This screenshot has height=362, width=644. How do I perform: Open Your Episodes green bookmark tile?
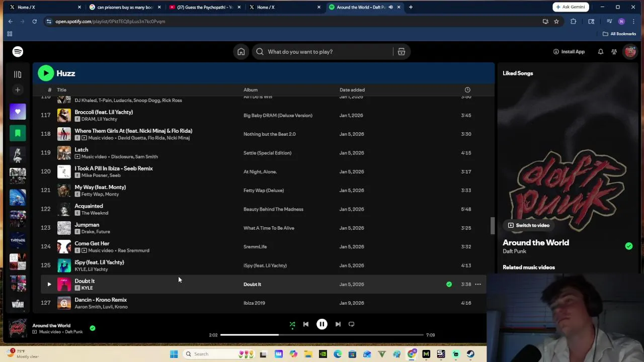coord(18,133)
